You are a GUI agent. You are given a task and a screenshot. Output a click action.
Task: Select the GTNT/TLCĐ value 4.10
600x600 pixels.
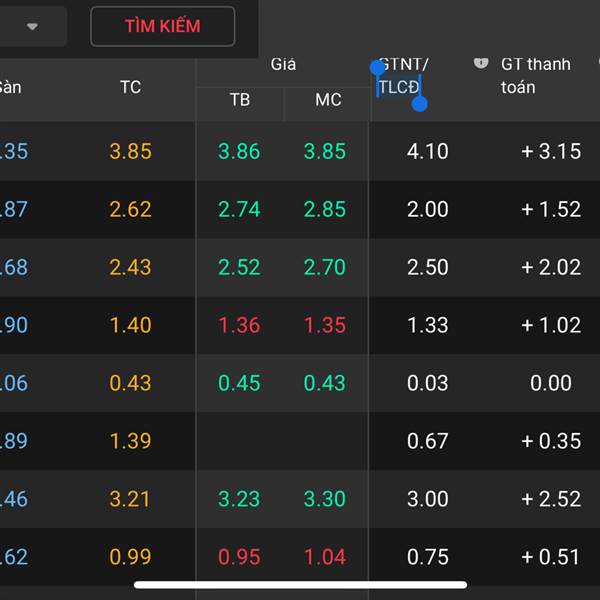click(x=427, y=151)
